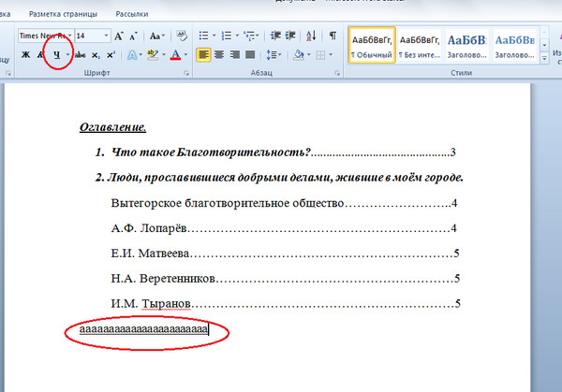Toggle strikethrough abc formatting
The height and width of the screenshot is (392, 562).
80,55
